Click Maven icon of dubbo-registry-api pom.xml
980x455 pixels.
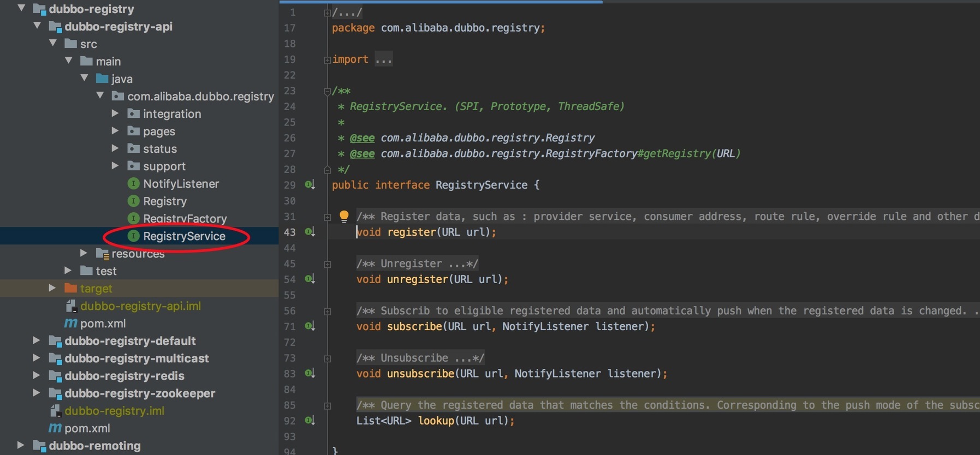click(71, 324)
